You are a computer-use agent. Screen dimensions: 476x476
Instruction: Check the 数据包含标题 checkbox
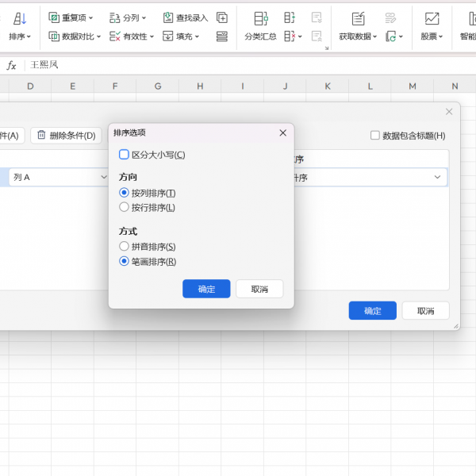pyautogui.click(x=375, y=136)
